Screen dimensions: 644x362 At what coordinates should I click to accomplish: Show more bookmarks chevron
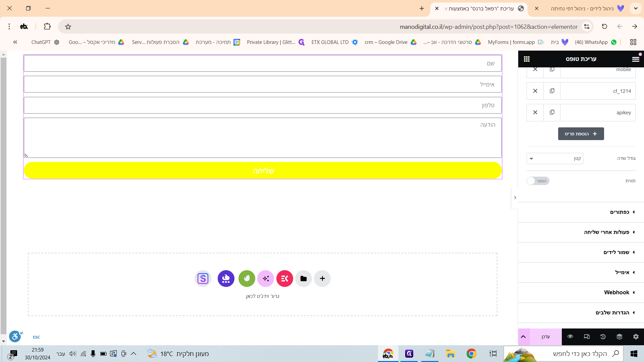(x=15, y=42)
